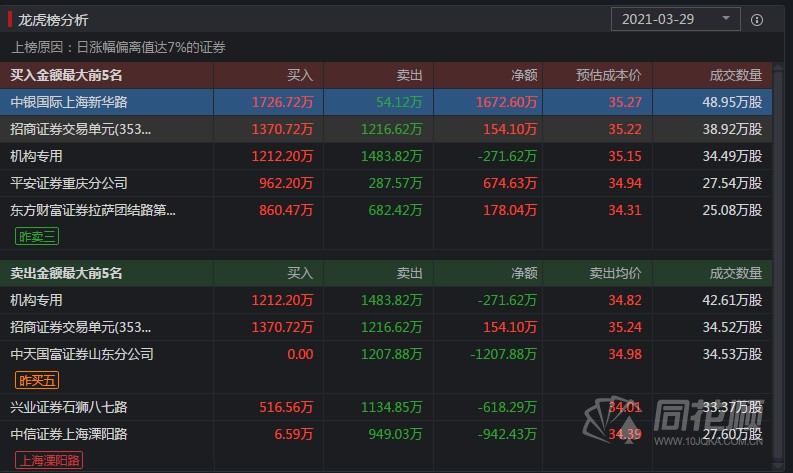Click buy amount 1726.72万

(282, 102)
